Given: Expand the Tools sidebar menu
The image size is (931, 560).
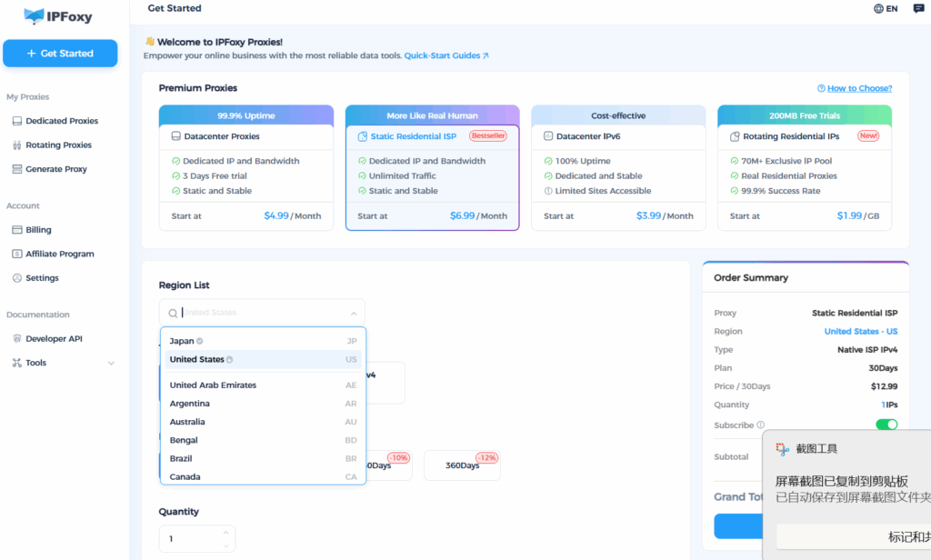Looking at the screenshot, I should tap(111, 364).
